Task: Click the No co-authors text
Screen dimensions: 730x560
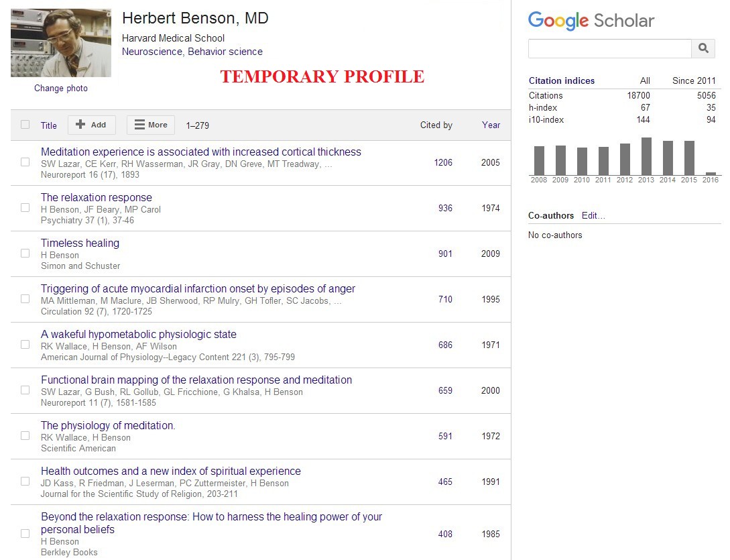Action: click(555, 235)
